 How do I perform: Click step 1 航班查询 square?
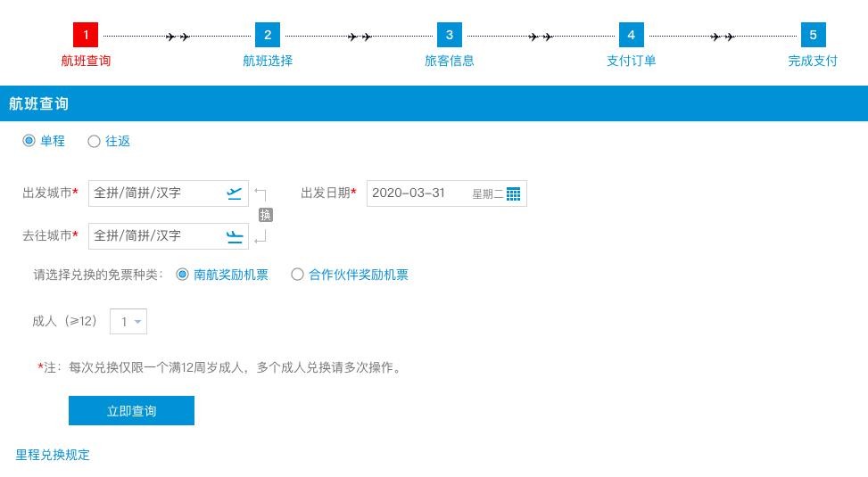pos(86,35)
